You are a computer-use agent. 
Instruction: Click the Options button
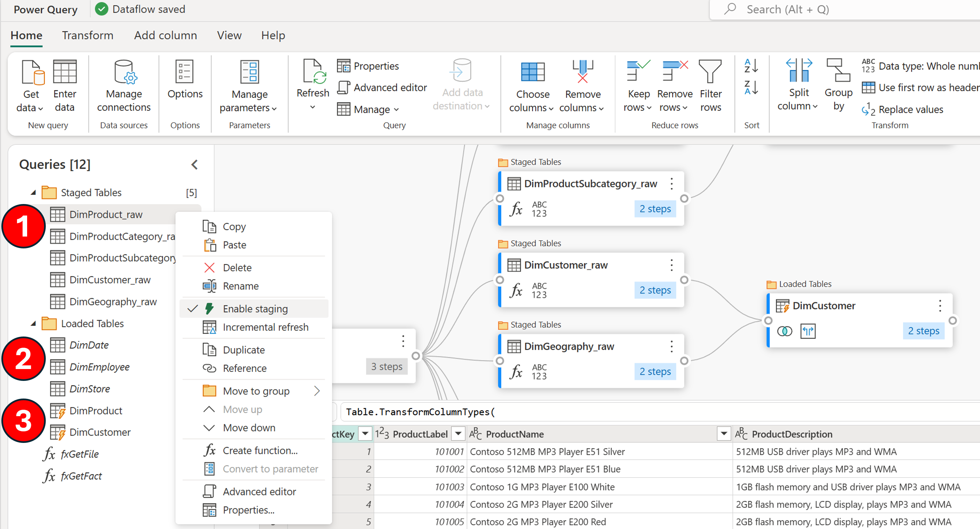click(185, 84)
